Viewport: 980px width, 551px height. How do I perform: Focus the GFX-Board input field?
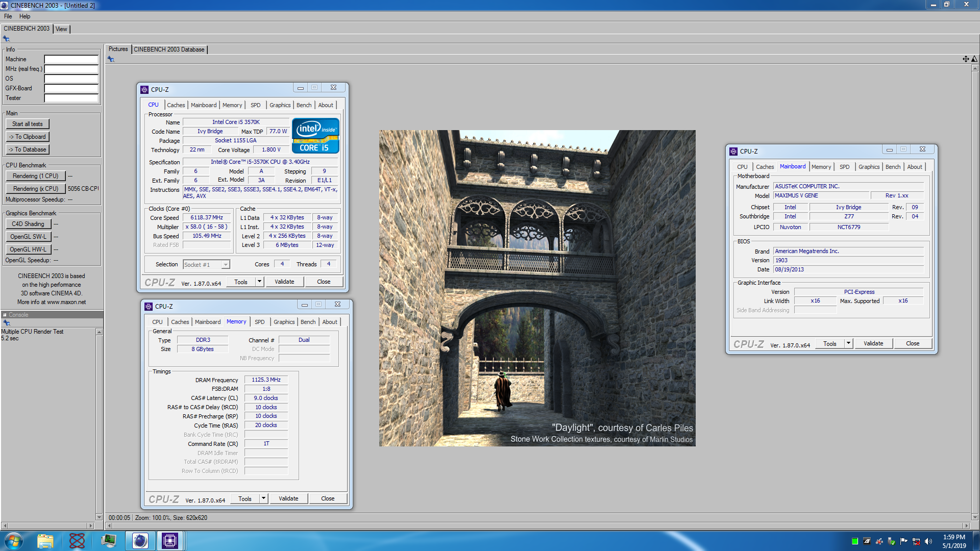(71, 88)
